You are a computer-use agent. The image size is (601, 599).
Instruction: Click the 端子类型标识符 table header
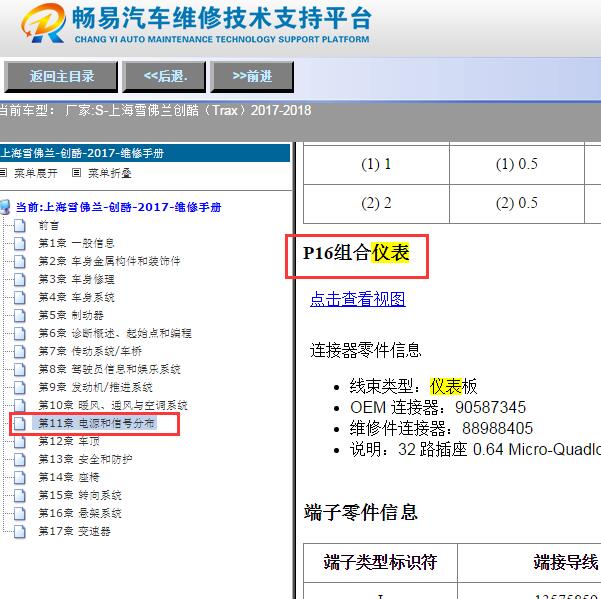[x=380, y=562]
